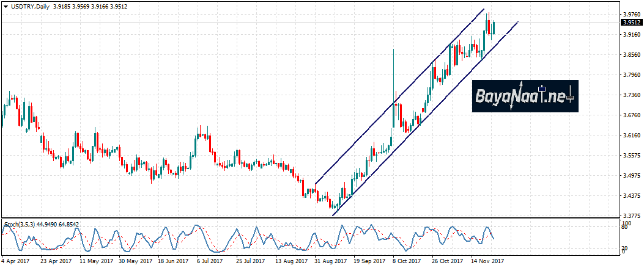Click the stochastic 20 level label
The height and width of the screenshot is (268, 644).
(626, 247)
